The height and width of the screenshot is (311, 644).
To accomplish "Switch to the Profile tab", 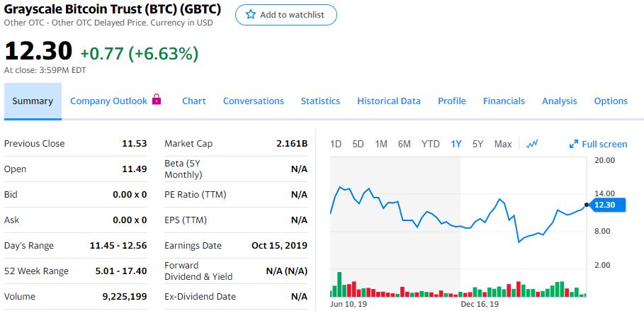I will pyautogui.click(x=452, y=101).
